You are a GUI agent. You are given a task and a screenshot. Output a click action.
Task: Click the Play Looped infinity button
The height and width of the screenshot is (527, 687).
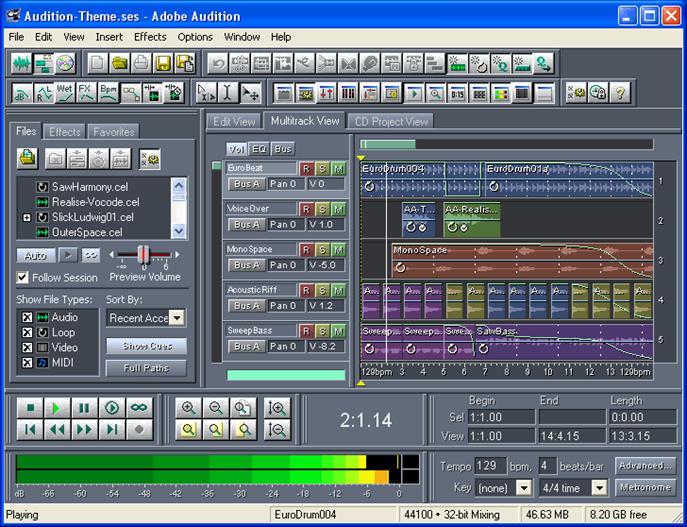tap(141, 408)
